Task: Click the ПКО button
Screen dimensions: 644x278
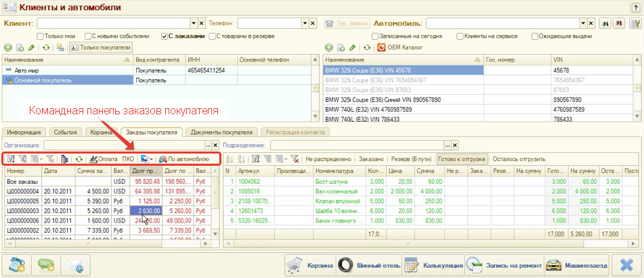Action: (x=128, y=159)
